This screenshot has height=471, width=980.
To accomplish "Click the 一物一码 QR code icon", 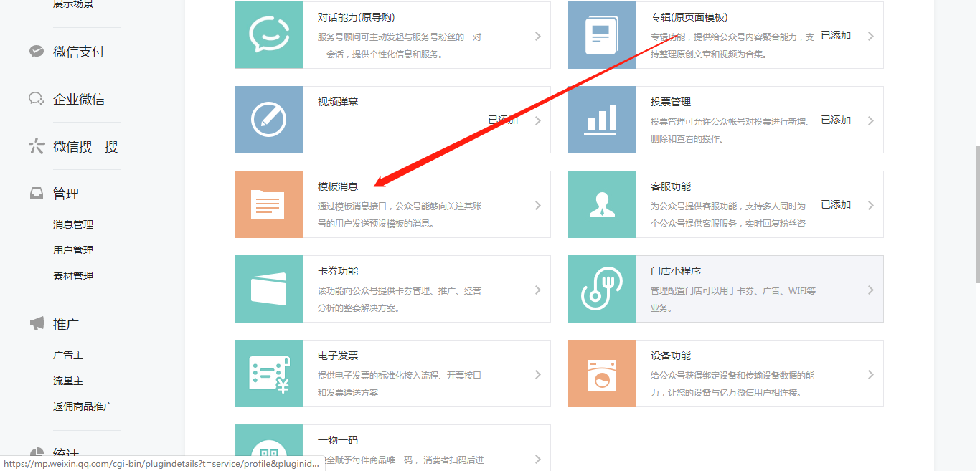I will (269, 448).
